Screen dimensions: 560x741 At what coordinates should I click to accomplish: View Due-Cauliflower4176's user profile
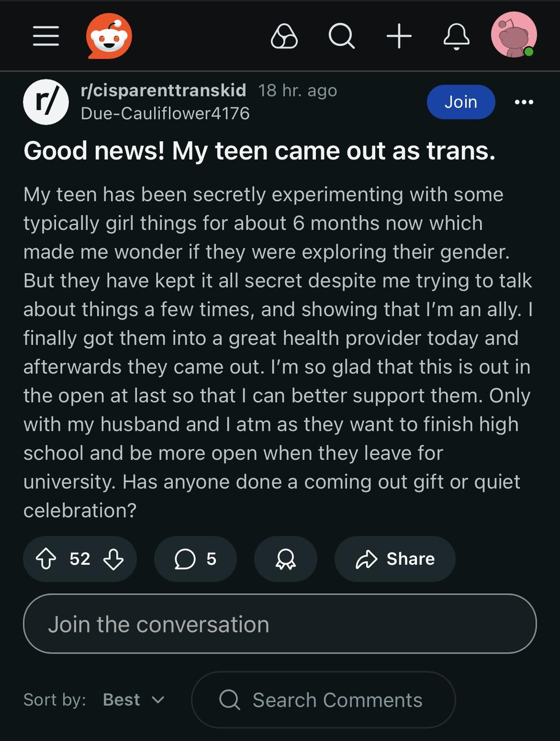pos(165,114)
